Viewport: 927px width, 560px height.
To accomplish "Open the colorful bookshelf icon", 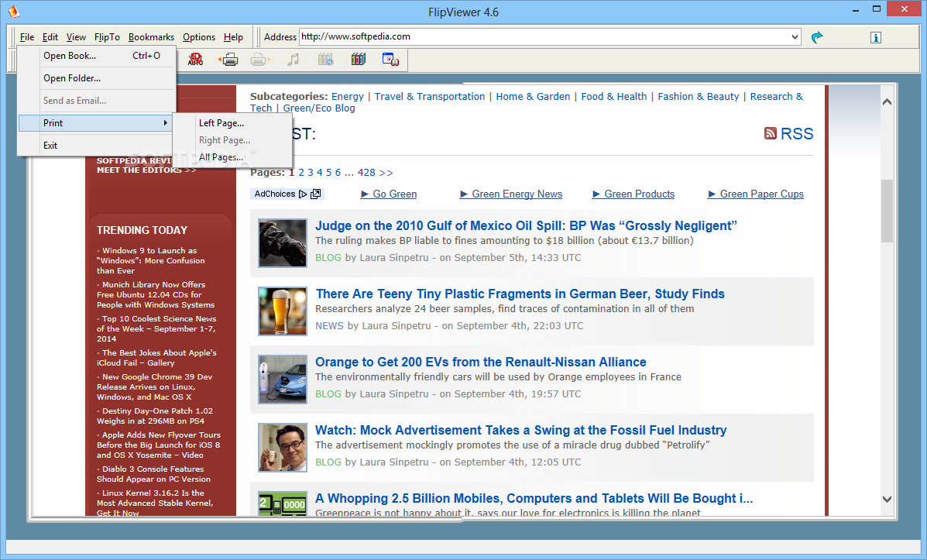I will (x=359, y=59).
